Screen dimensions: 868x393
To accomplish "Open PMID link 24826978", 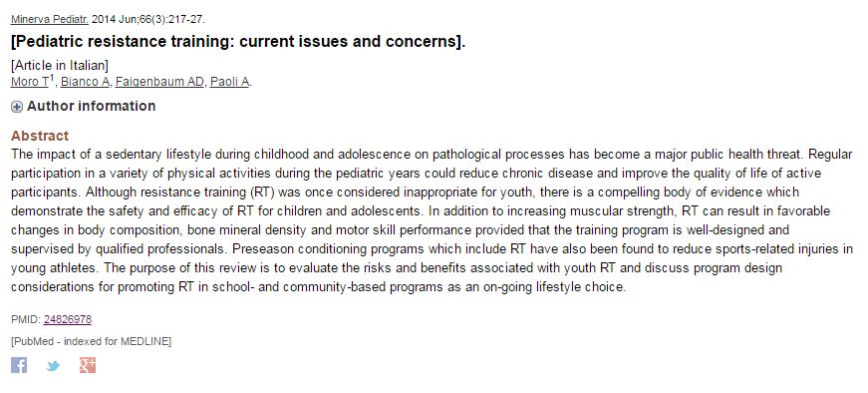I will coord(68,320).
